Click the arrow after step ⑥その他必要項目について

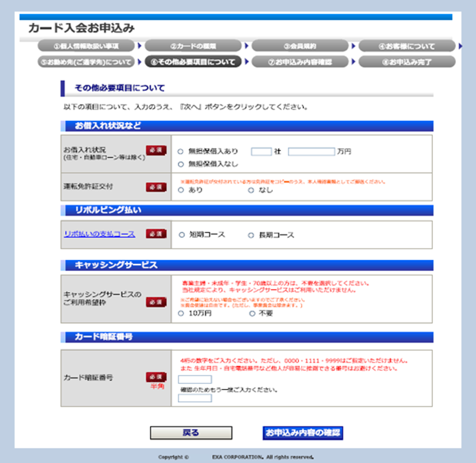coord(246,62)
